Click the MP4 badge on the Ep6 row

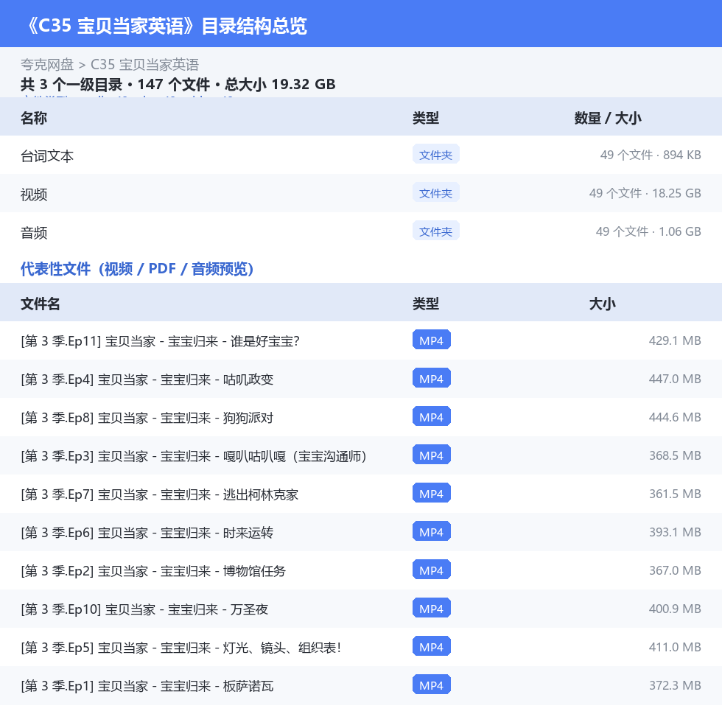tap(431, 531)
